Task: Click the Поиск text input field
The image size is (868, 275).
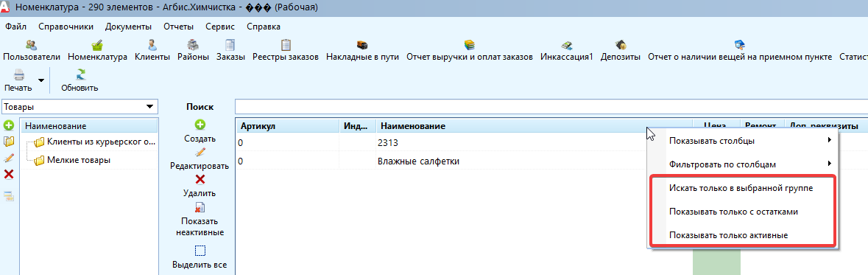Action: coord(551,106)
